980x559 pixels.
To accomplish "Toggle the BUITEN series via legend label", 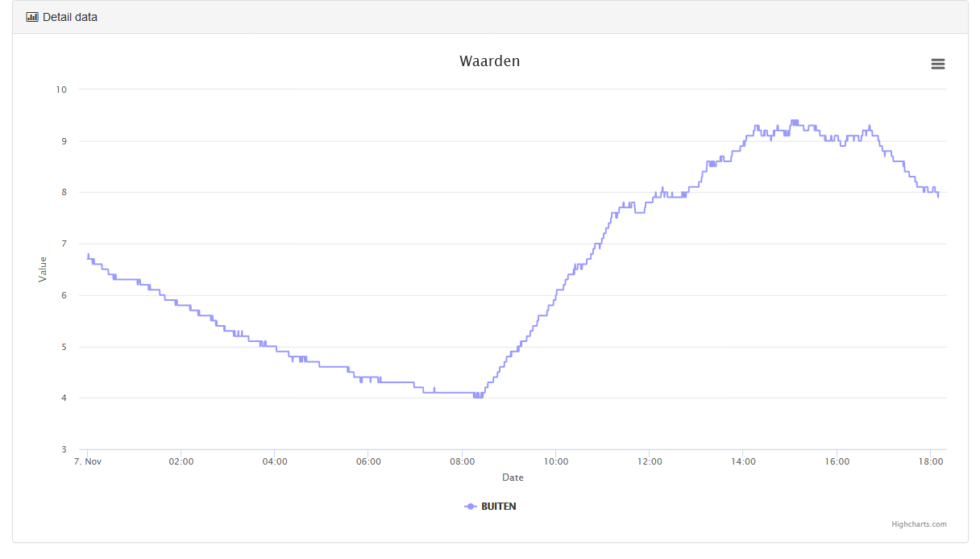I will pos(498,507).
